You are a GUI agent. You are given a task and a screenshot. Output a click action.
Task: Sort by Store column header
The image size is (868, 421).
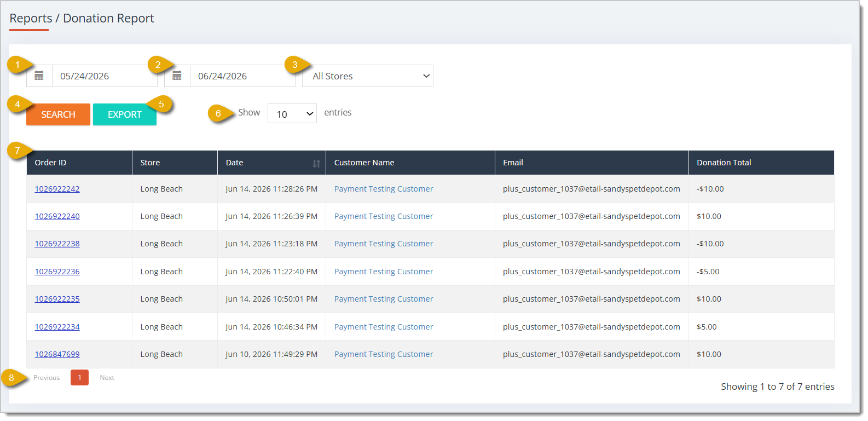click(x=175, y=163)
